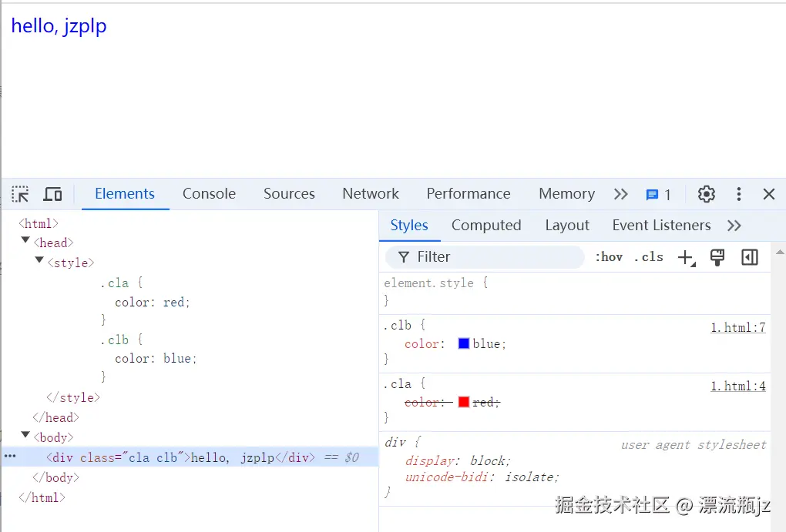Open the customize DevTools three-dot menu
The height and width of the screenshot is (532, 786).
738,194
